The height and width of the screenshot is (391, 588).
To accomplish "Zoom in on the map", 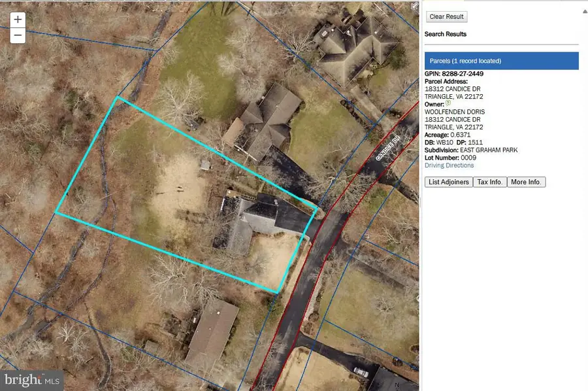I will click(18, 20).
